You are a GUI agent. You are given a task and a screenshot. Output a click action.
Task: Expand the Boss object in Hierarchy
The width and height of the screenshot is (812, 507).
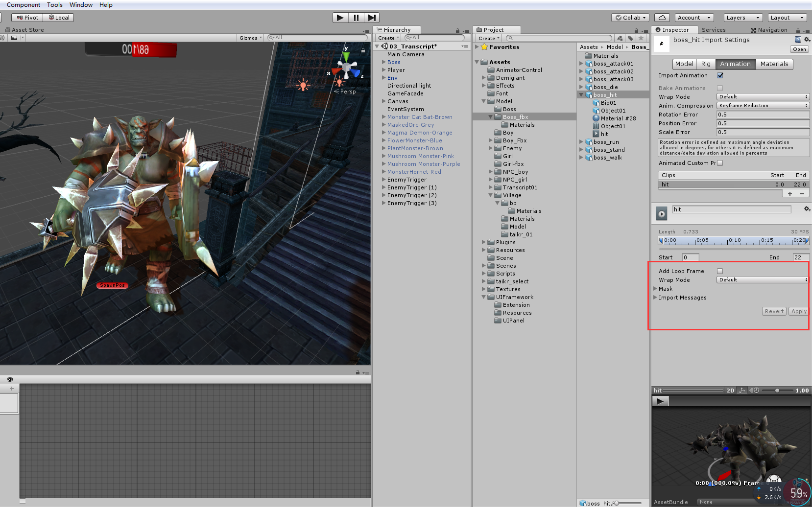tap(384, 62)
